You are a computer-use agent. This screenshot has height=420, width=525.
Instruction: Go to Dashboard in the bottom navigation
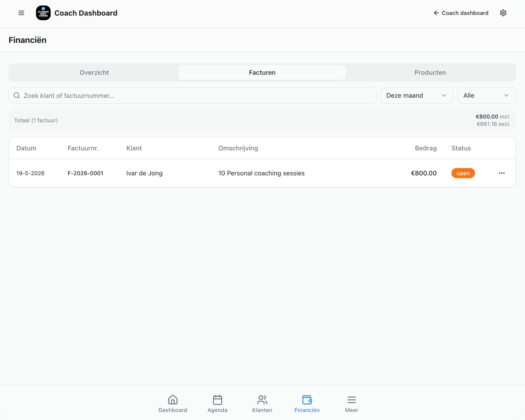click(x=173, y=404)
